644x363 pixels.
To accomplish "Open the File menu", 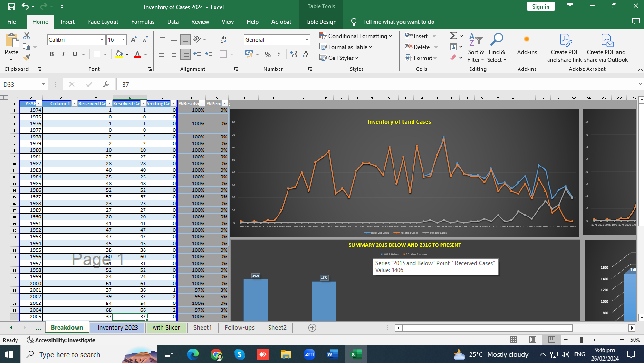I will point(11,22).
